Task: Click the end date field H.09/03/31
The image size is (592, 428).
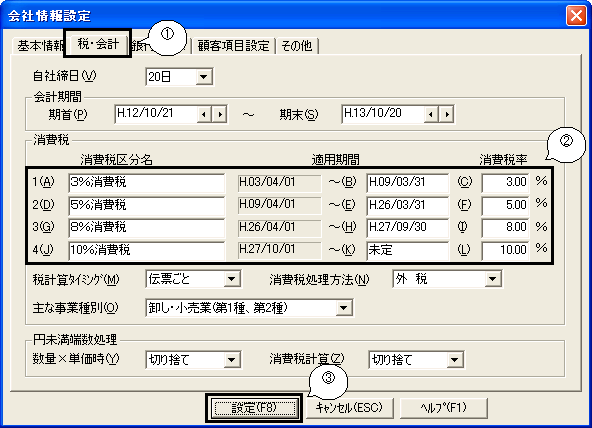Action: [x=408, y=182]
